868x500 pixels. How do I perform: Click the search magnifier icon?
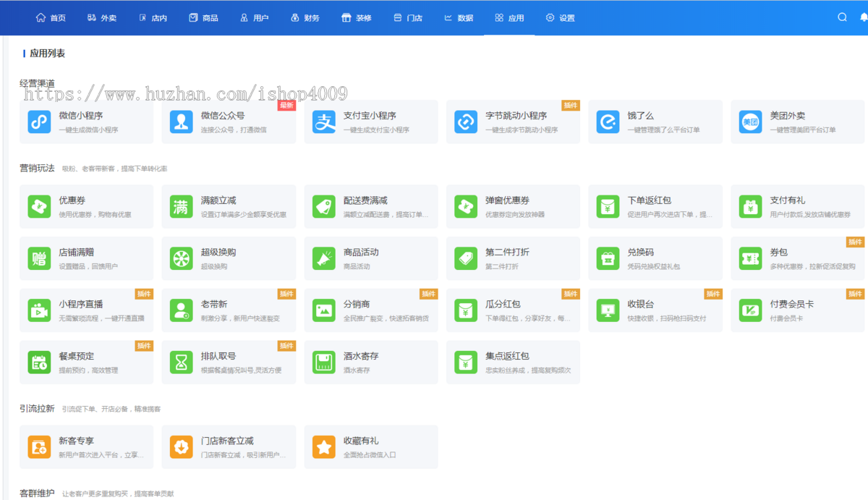pyautogui.click(x=842, y=17)
